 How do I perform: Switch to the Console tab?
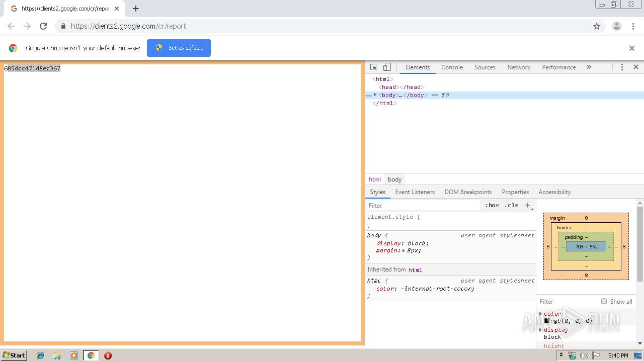click(452, 67)
